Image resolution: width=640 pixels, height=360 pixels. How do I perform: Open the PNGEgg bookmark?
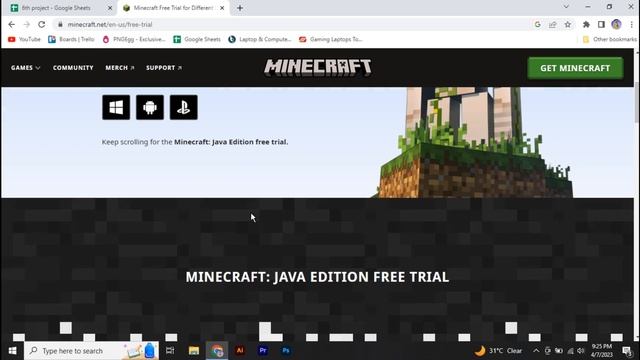tap(134, 39)
